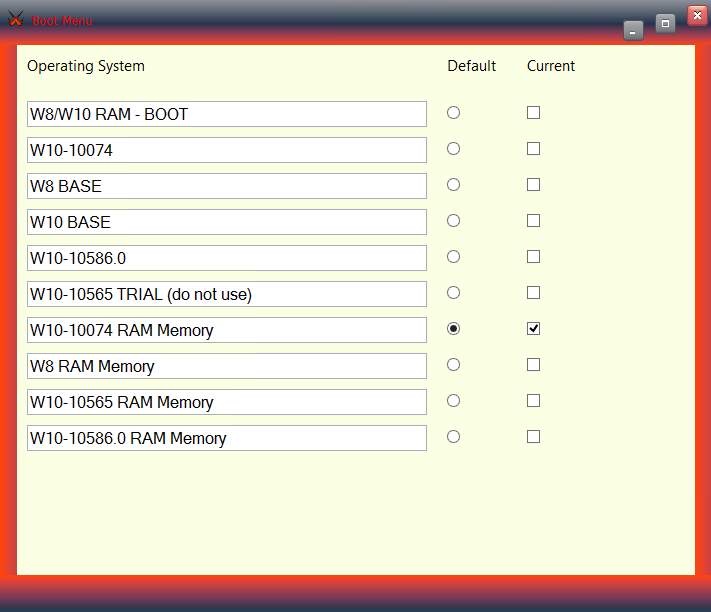The width and height of the screenshot is (711, 612).
Task: Edit the W8 RAM Memory name field
Action: pyautogui.click(x=227, y=366)
